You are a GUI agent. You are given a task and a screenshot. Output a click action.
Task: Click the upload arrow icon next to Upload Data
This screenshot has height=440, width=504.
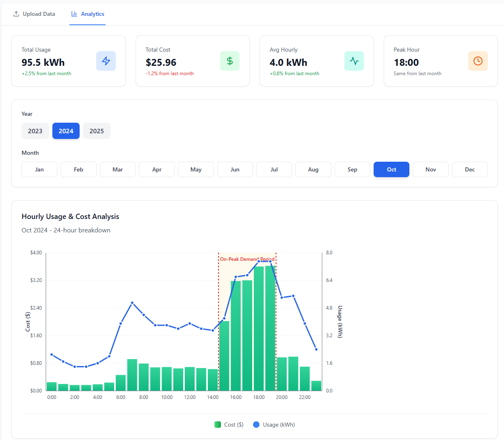tap(16, 13)
